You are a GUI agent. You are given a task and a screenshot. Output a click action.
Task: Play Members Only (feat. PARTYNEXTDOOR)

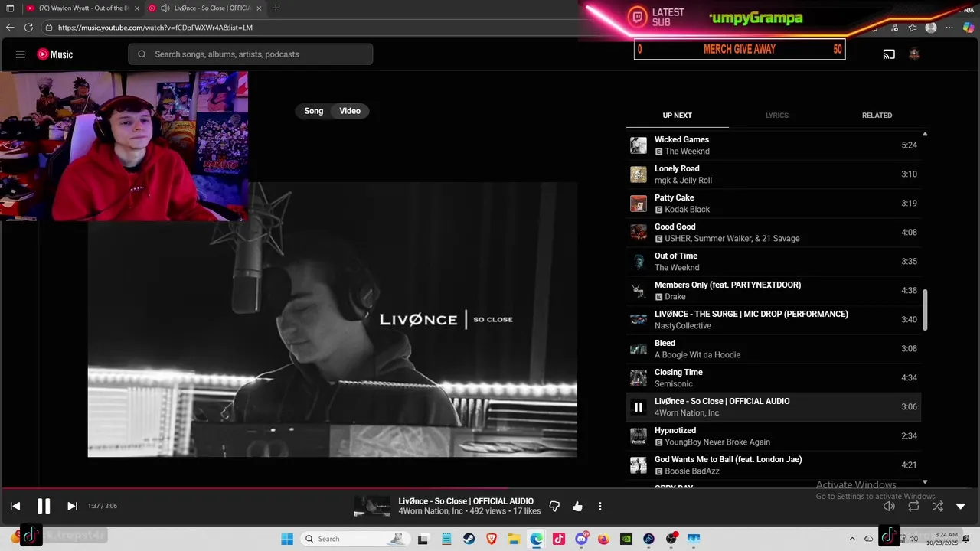[x=773, y=290]
